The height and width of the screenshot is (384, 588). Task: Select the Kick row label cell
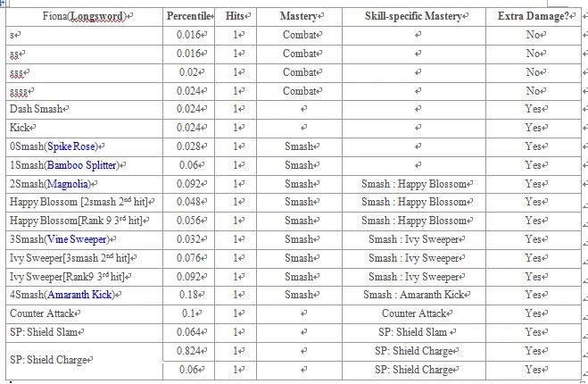[21, 128]
